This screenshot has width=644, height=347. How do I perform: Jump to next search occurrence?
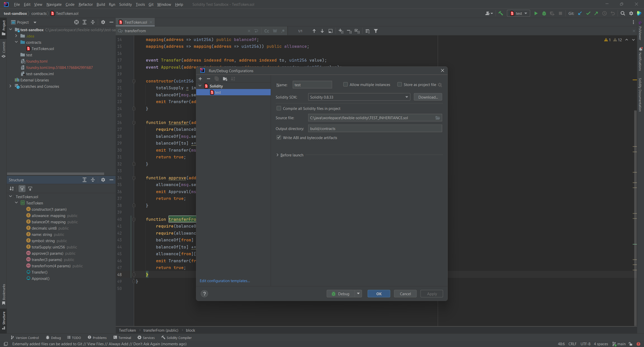tap(322, 31)
